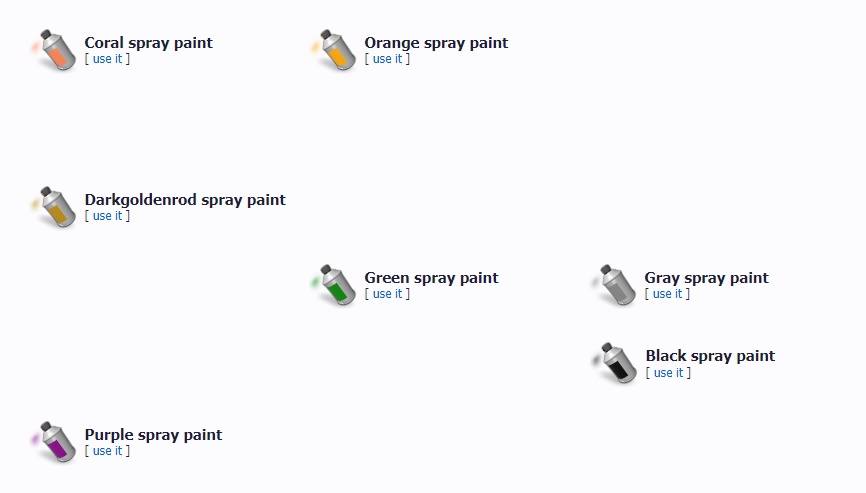Click the Green spray paint heading
This screenshot has height=493, width=866.
point(431,278)
